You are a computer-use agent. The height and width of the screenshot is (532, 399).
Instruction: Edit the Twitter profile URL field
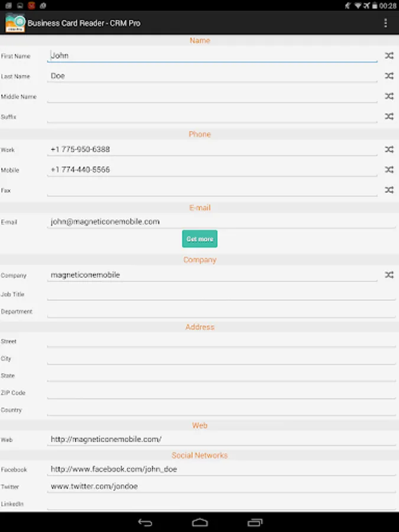point(221,486)
